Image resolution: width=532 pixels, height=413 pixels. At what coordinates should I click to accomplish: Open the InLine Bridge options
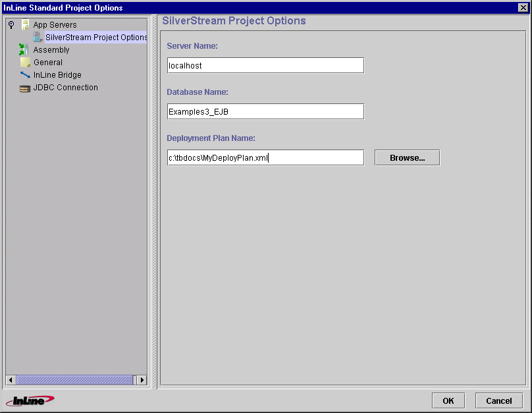tap(57, 74)
